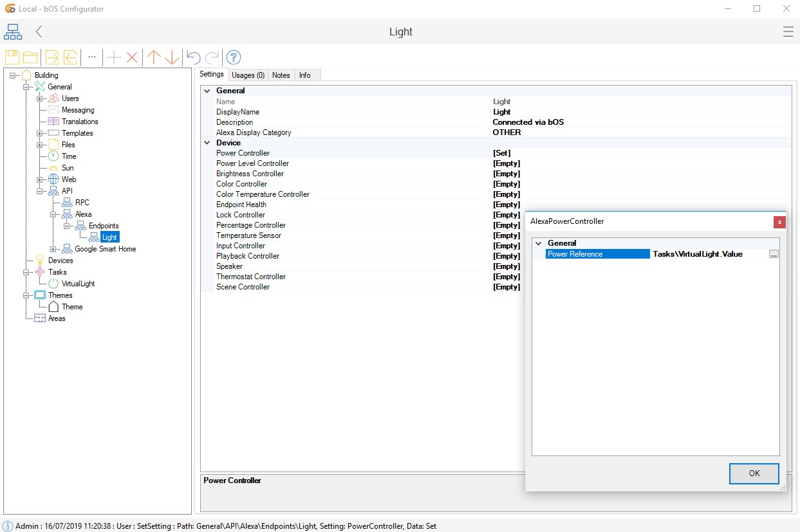The width and height of the screenshot is (800, 532).
Task: Move item down with the down arrow
Action: pyautogui.click(x=172, y=57)
